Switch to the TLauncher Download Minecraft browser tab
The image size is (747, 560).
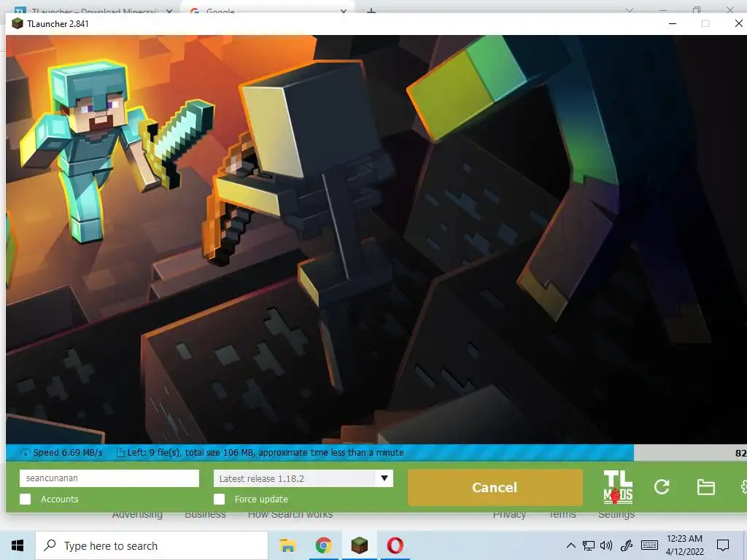coord(93,10)
